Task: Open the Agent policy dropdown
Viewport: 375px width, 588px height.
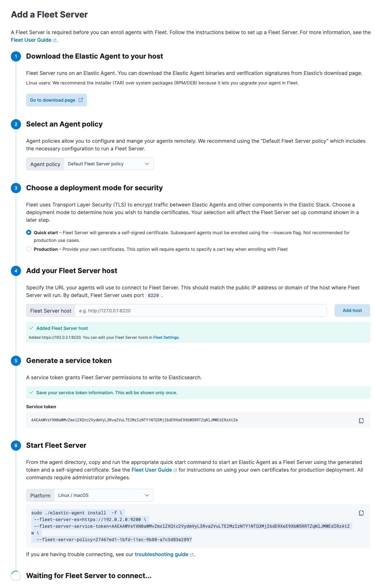Action: click(x=108, y=163)
